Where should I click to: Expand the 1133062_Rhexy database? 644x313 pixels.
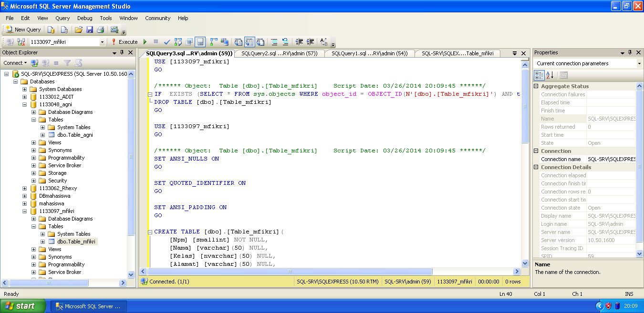(x=24, y=188)
